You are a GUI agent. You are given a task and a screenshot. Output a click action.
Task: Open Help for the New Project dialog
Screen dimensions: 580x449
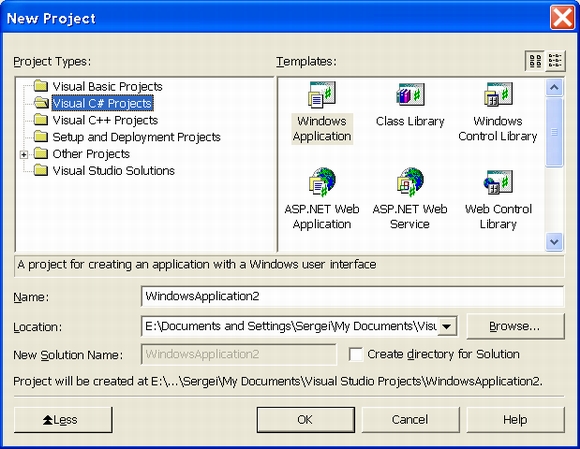516,420
